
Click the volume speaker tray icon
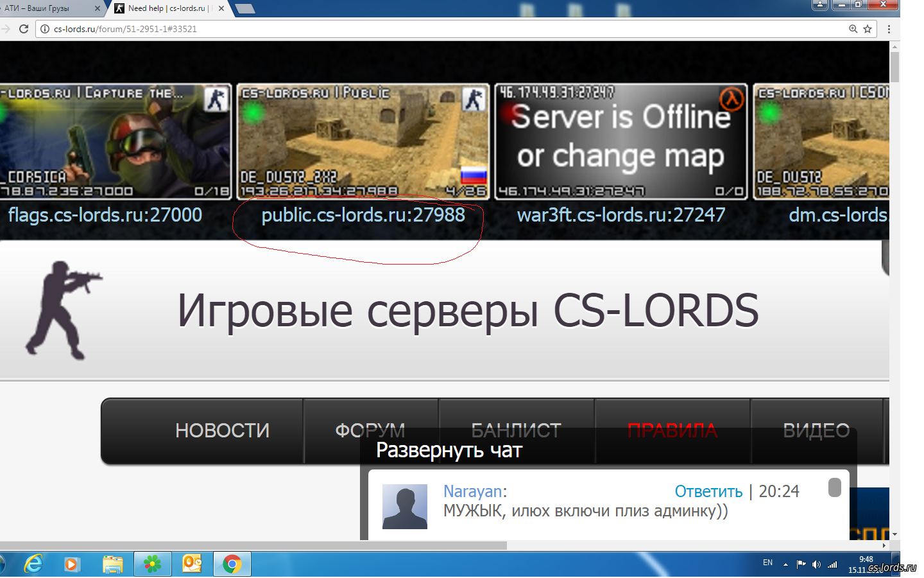pos(816,565)
